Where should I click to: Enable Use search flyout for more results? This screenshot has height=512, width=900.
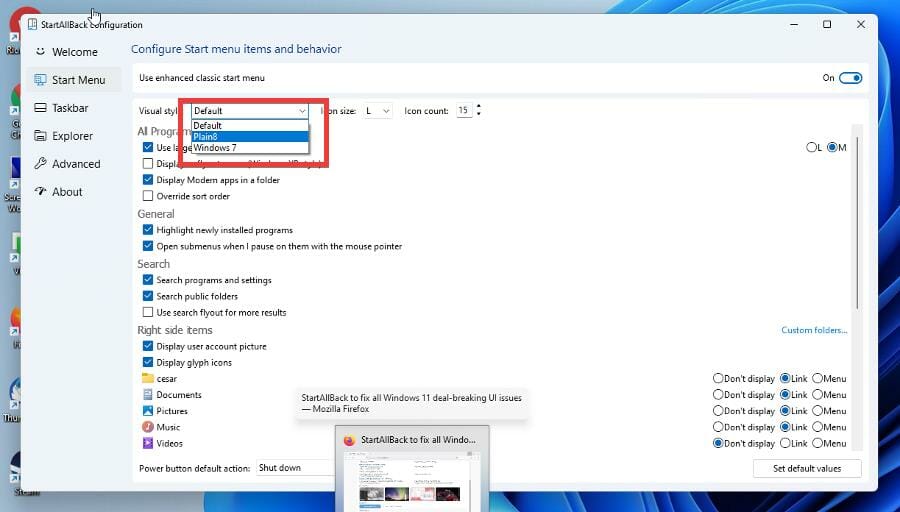tap(148, 312)
